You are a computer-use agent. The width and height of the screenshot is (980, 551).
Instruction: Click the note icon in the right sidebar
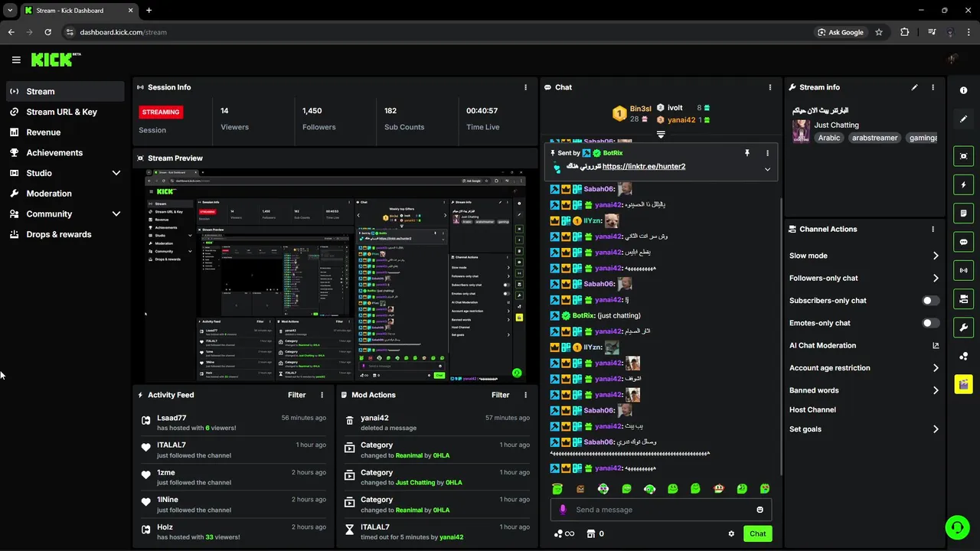pos(963,213)
